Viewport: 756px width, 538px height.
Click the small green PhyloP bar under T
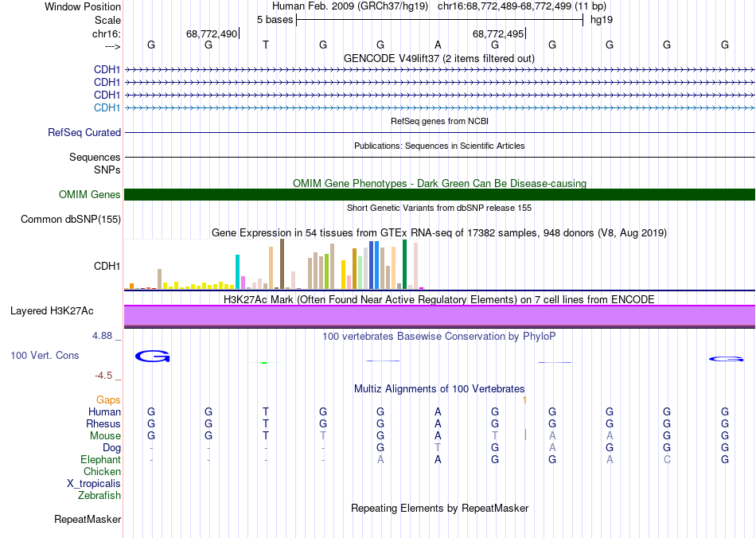[264, 363]
